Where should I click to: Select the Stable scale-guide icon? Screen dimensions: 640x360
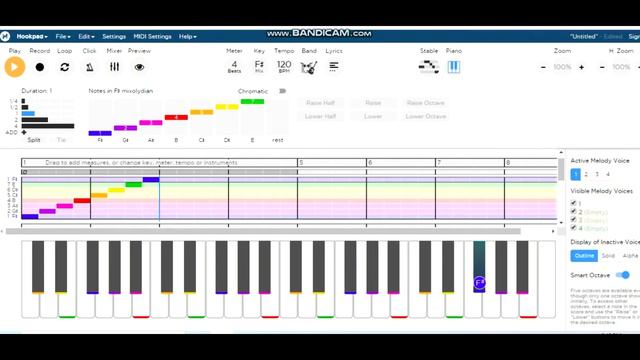coord(429,67)
